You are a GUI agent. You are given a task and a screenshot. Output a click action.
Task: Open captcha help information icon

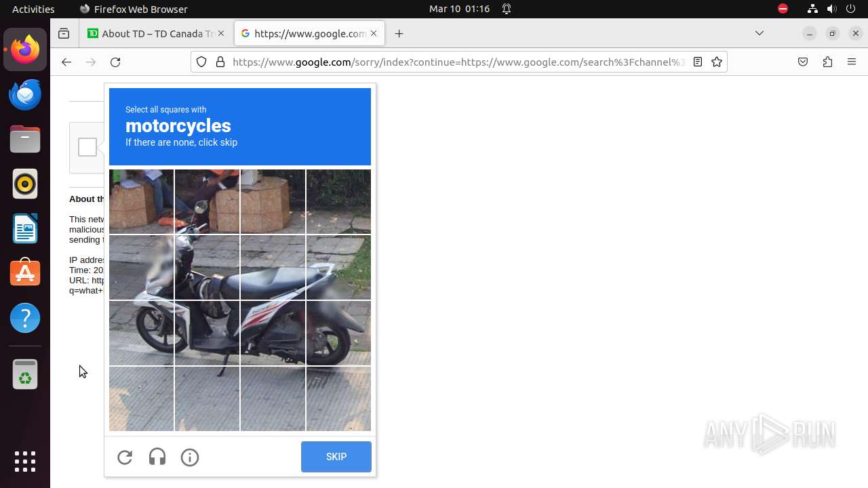click(x=190, y=457)
